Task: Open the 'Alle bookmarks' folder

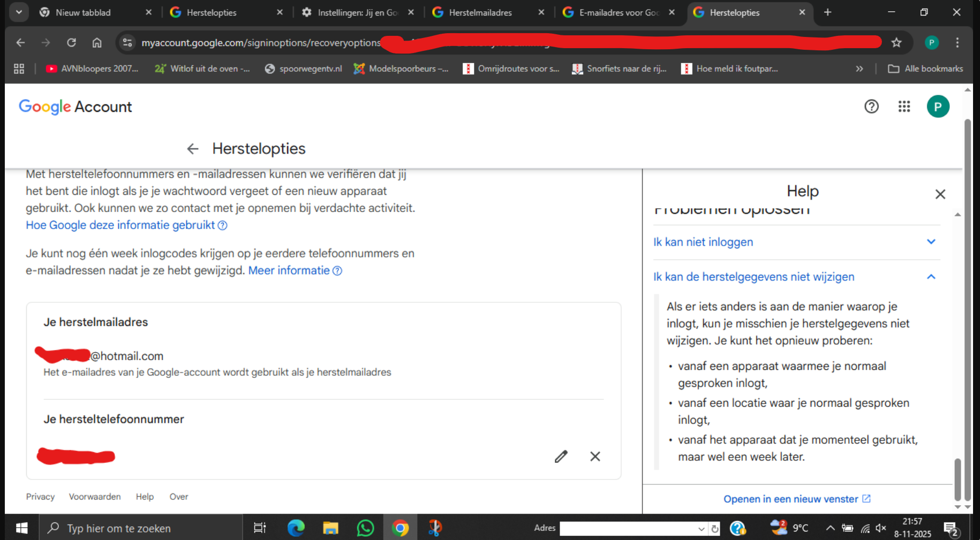Action: click(x=925, y=69)
